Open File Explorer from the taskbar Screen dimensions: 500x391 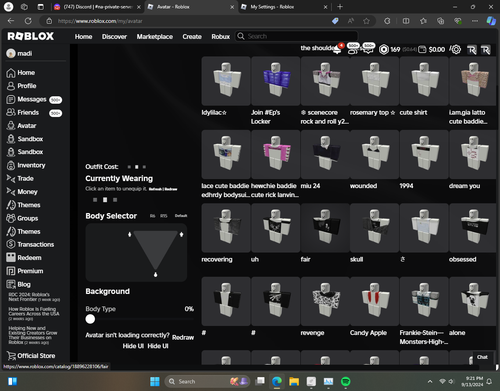[x=294, y=381]
